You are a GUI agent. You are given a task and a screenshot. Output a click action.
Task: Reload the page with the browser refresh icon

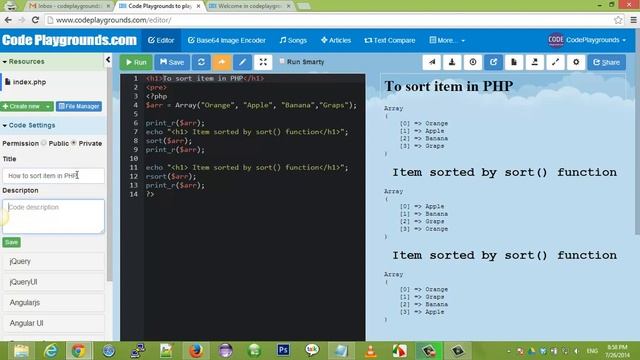[36, 20]
